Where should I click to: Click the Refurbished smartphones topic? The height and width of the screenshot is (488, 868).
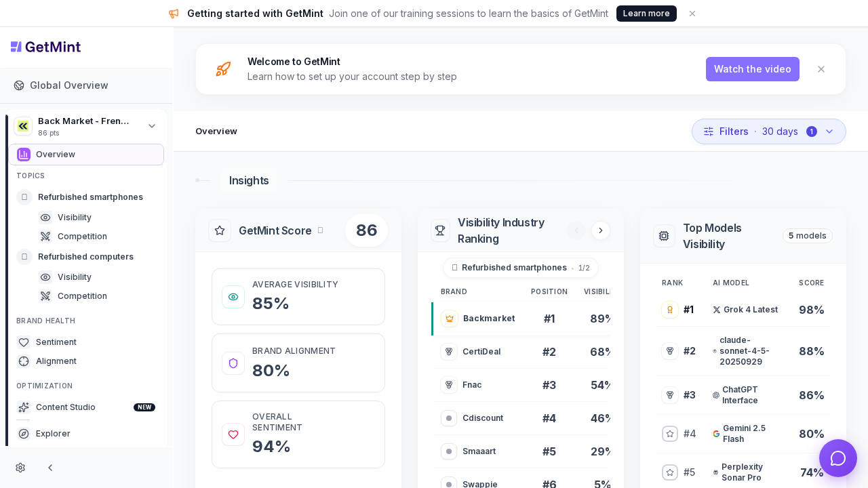point(90,197)
